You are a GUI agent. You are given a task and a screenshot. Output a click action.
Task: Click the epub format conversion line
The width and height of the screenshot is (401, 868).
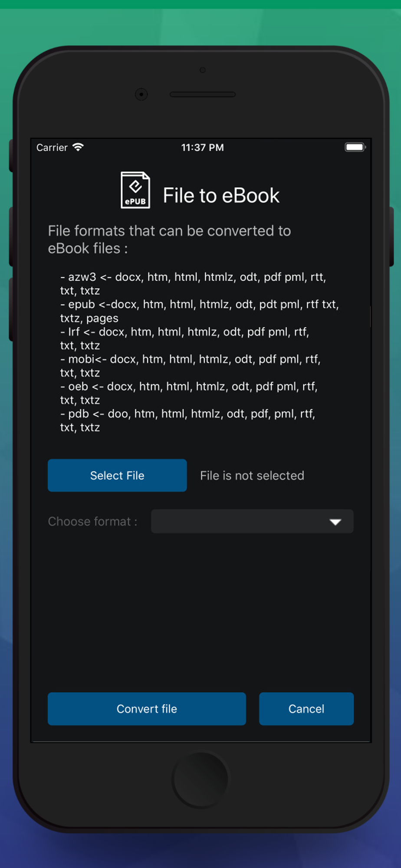(x=200, y=311)
